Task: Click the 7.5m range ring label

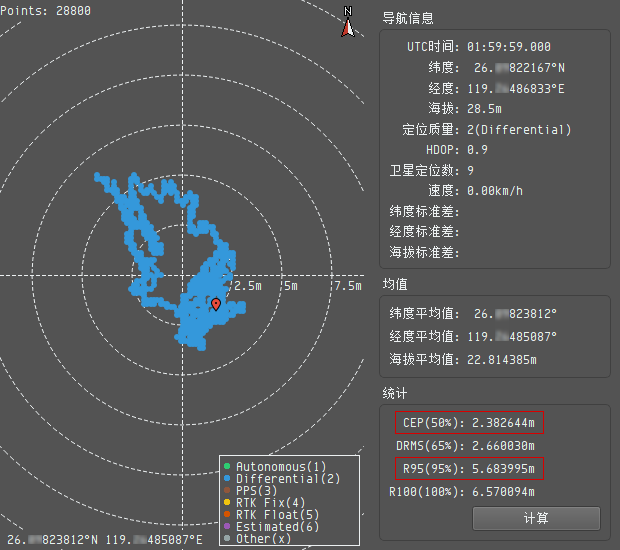Action: (348, 286)
